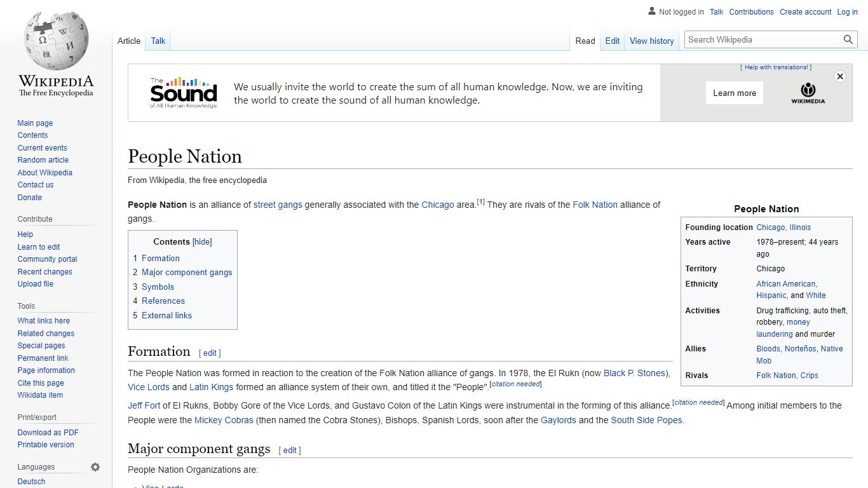Click the search magnifier icon
The width and height of the screenshot is (868, 488).
(x=848, y=39)
